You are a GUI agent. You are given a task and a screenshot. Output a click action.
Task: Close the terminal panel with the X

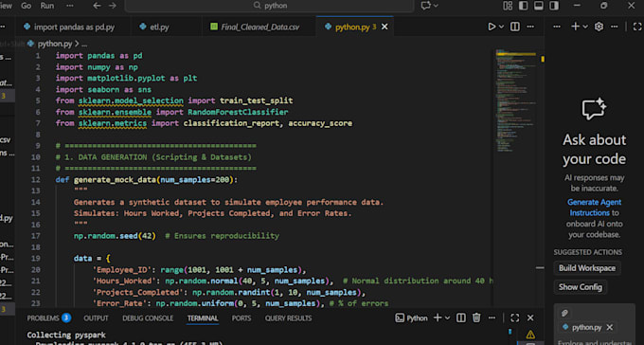tap(530, 318)
